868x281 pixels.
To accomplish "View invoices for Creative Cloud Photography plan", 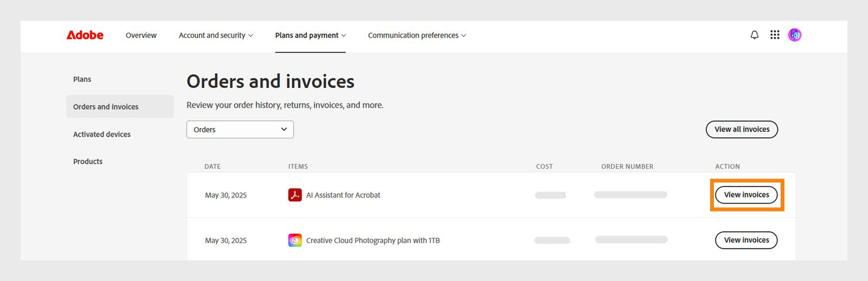I will click(x=746, y=240).
